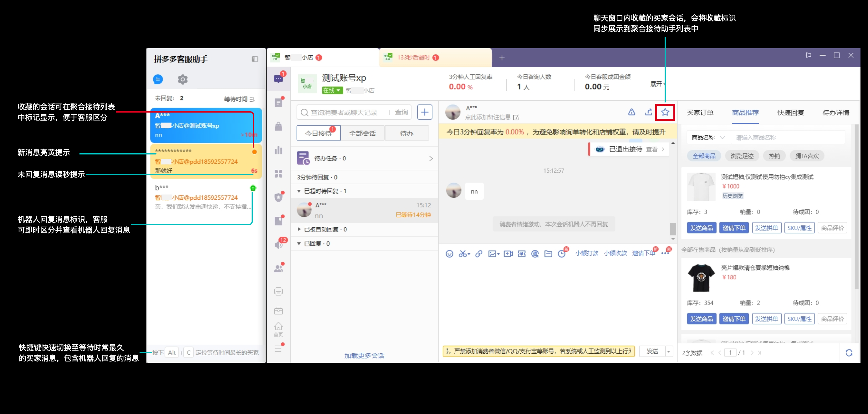Click the plus button beside search
This screenshot has width=868, height=414.
425,112
